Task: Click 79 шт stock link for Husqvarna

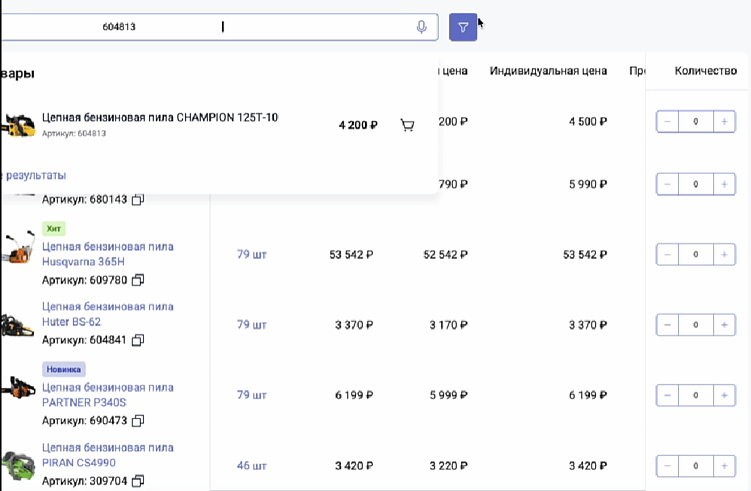Action: (x=251, y=255)
